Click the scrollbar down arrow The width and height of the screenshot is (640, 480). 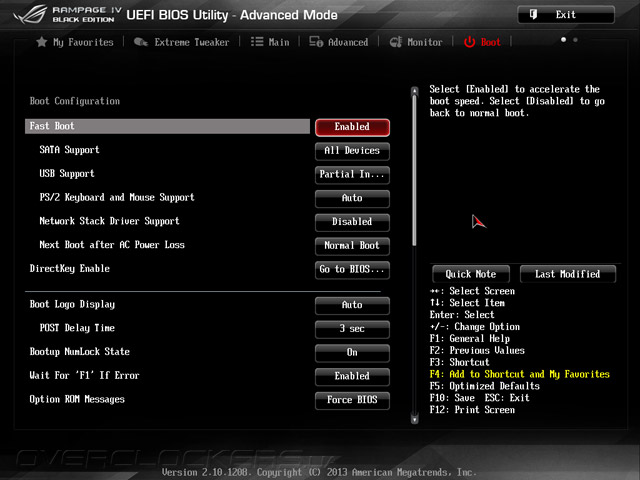pos(415,419)
